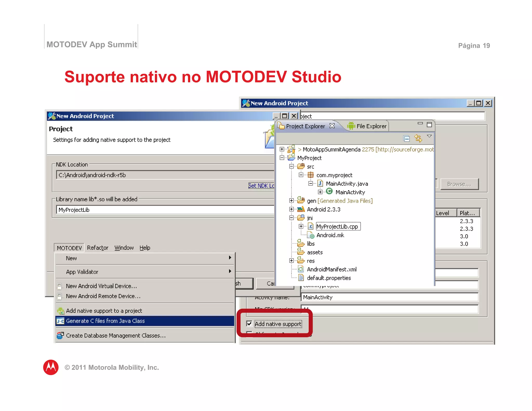Select MyProjectLib.cpp in the tree
The image size is (532, 411).
click(338, 227)
